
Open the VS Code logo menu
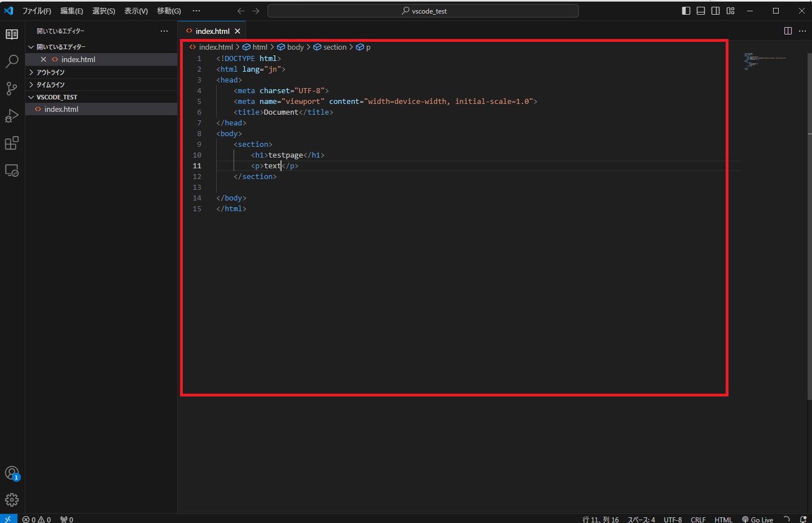click(8, 11)
